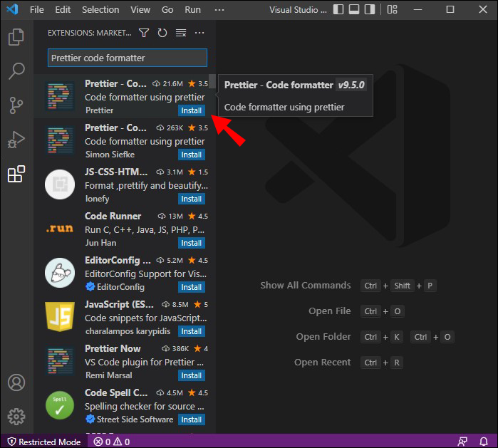Viewport: 498px width, 448px height.
Task: Click Street Side Software verified badge
Action: pyautogui.click(x=90, y=419)
